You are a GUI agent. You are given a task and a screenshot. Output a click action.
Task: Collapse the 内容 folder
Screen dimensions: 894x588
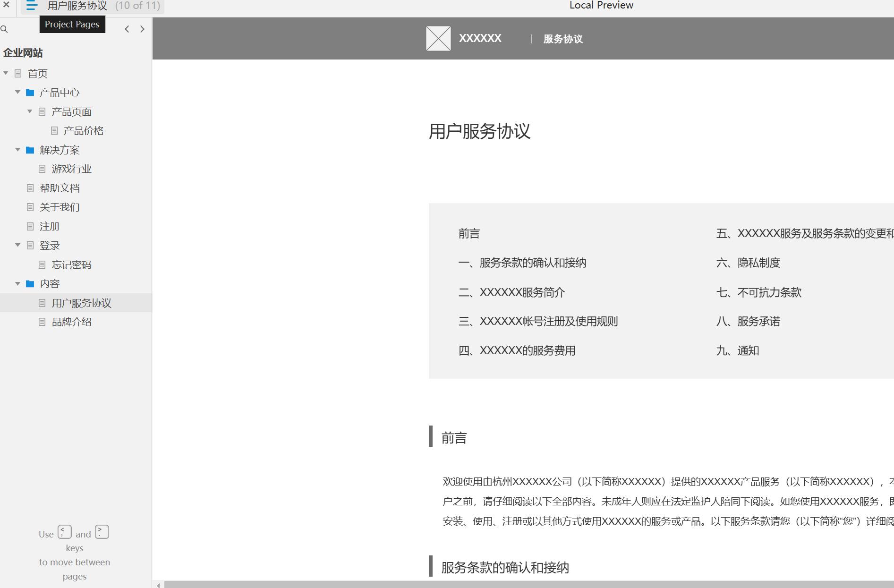pyautogui.click(x=17, y=283)
